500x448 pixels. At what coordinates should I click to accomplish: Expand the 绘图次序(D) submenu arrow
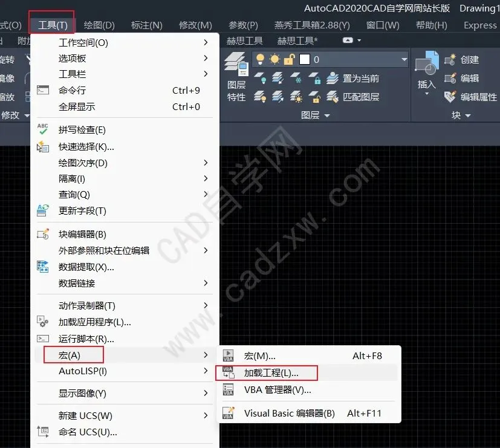click(206, 163)
